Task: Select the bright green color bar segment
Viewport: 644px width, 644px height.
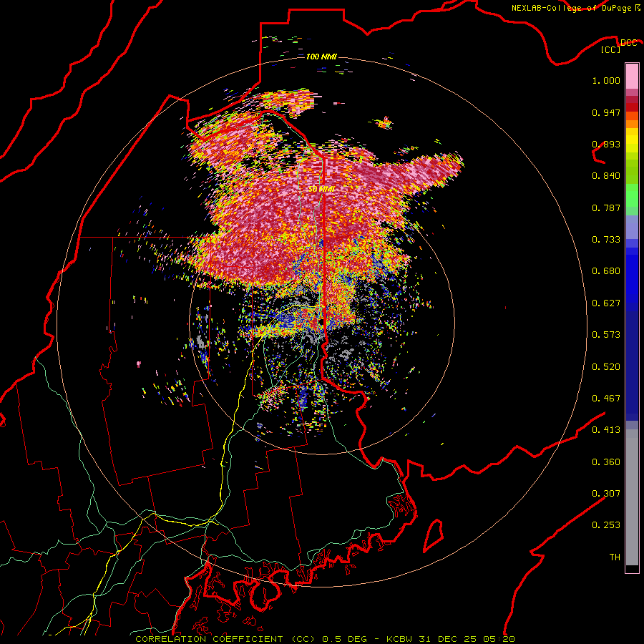Action: click(x=632, y=195)
